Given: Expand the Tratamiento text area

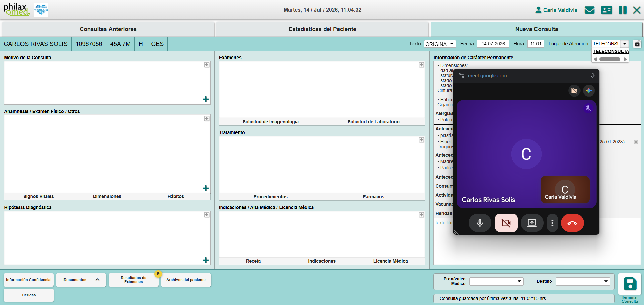Looking at the screenshot, I should pyautogui.click(x=421, y=140).
